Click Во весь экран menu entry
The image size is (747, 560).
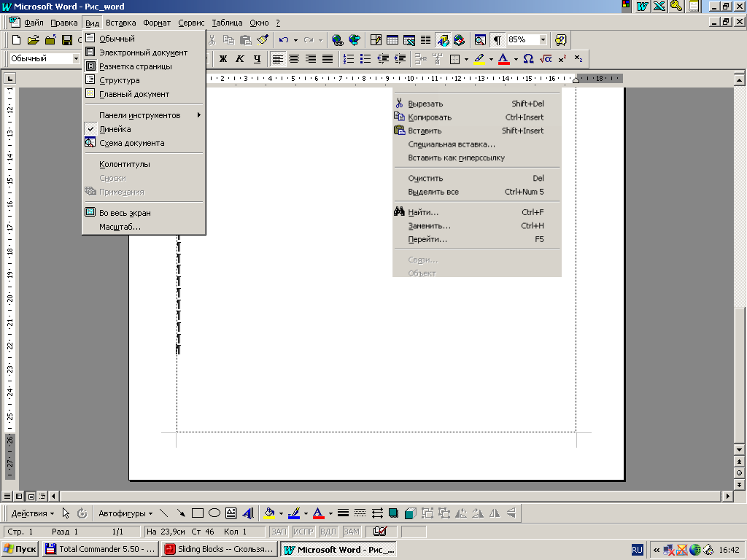(144, 213)
